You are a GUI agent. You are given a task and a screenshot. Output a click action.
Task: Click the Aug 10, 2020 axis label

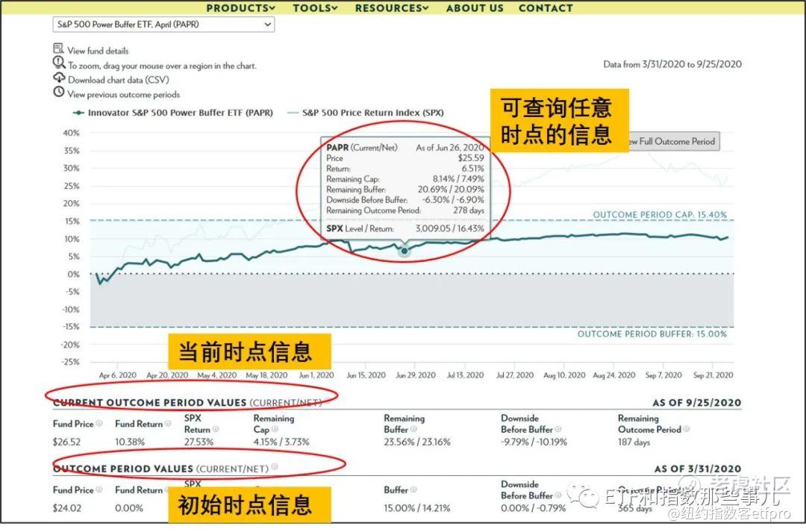click(564, 375)
